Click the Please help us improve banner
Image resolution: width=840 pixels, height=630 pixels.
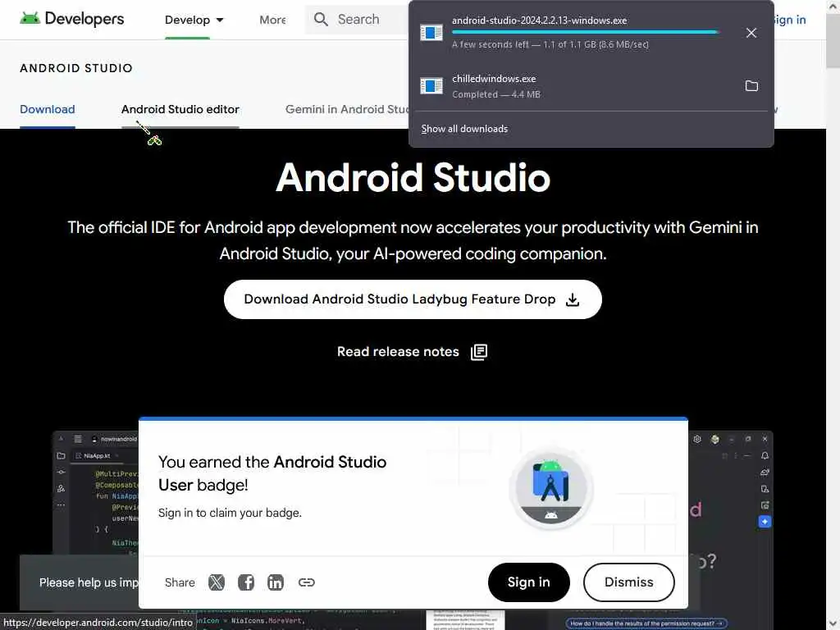pos(80,582)
